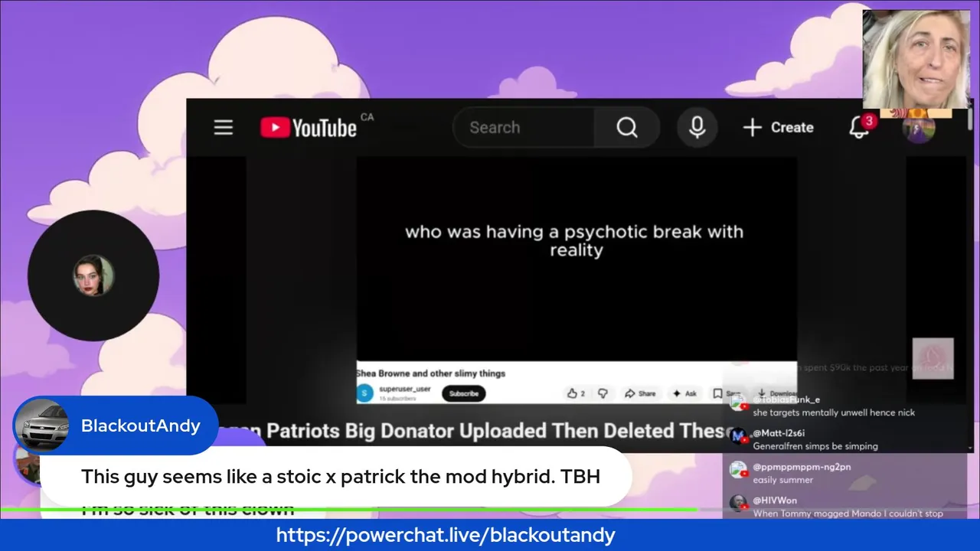Open the YouTube account avatar menu
This screenshot has width=980, height=551.
pos(919,127)
